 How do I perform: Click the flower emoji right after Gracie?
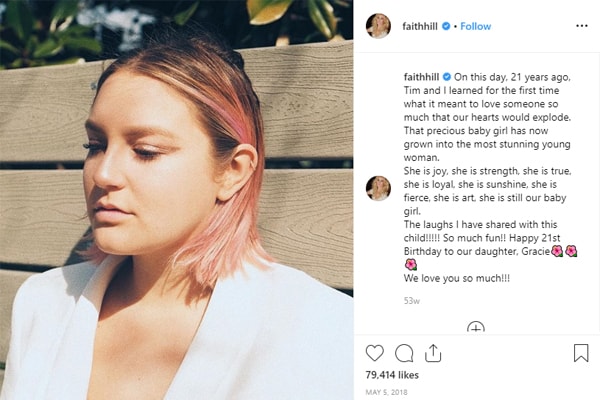tap(557, 250)
